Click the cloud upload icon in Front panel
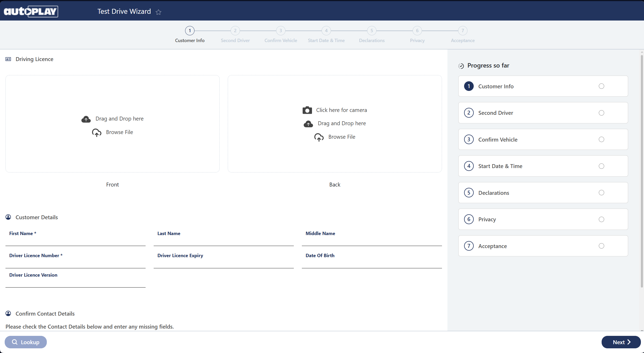The image size is (644, 353). coord(86,119)
